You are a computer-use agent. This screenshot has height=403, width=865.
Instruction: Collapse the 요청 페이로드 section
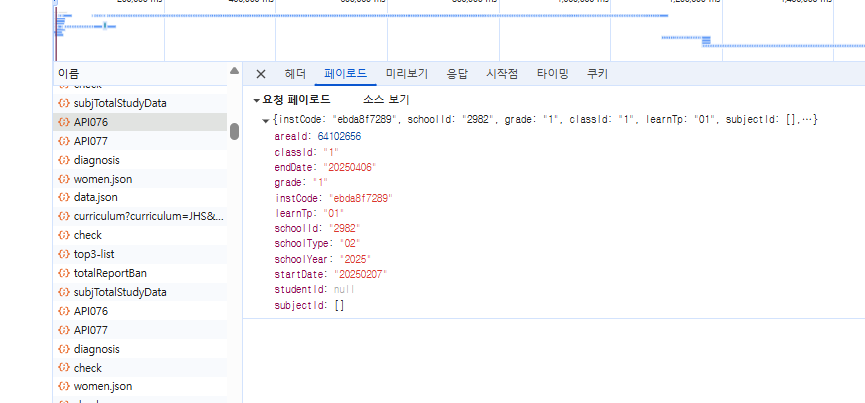pyautogui.click(x=257, y=100)
